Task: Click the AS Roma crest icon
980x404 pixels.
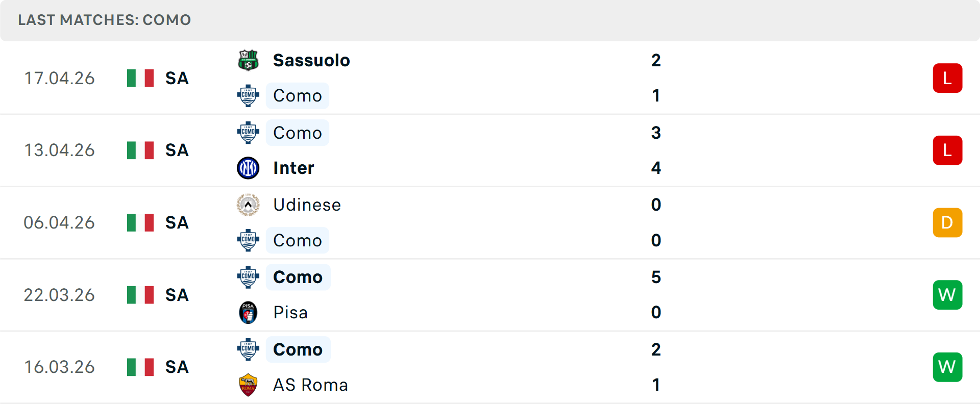Action: (248, 385)
